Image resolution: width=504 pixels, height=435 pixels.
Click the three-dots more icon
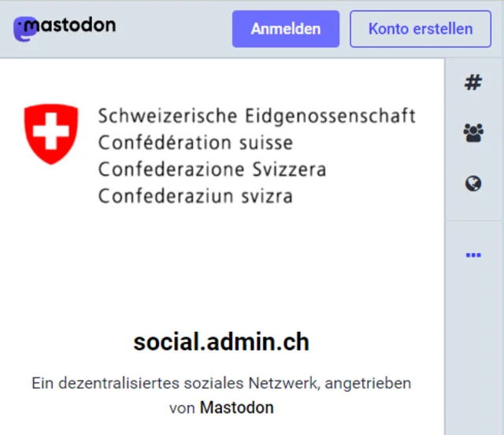tap(473, 255)
